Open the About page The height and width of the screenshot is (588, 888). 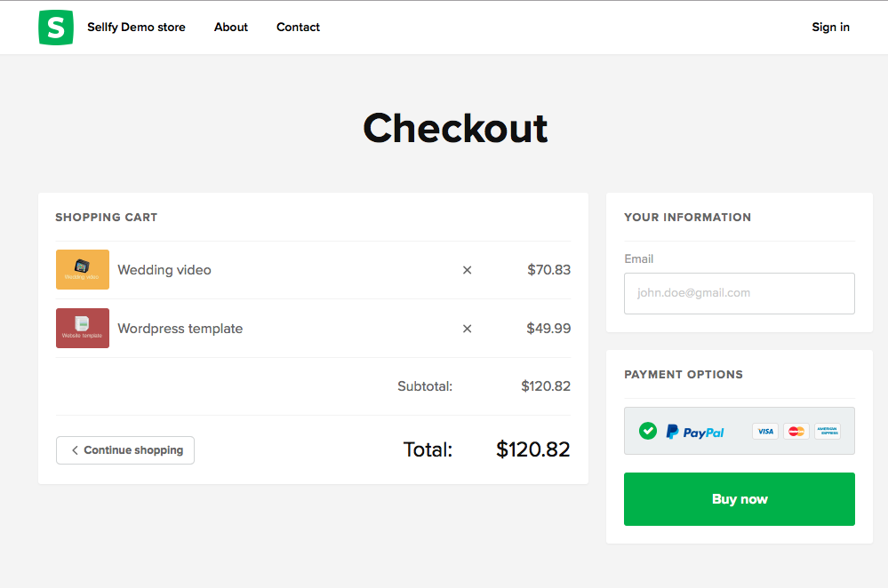[230, 27]
